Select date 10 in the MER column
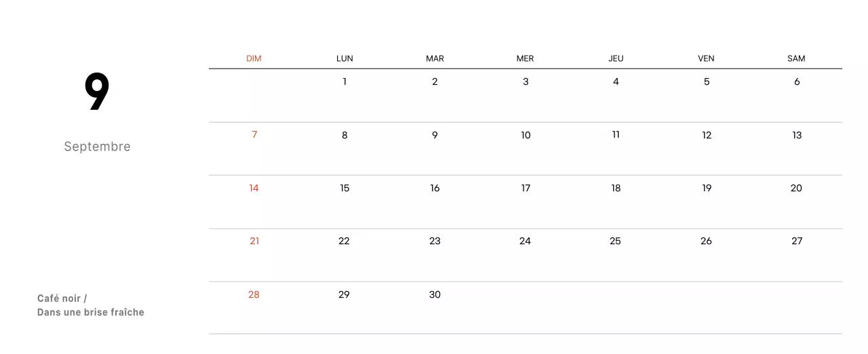 [x=526, y=136]
